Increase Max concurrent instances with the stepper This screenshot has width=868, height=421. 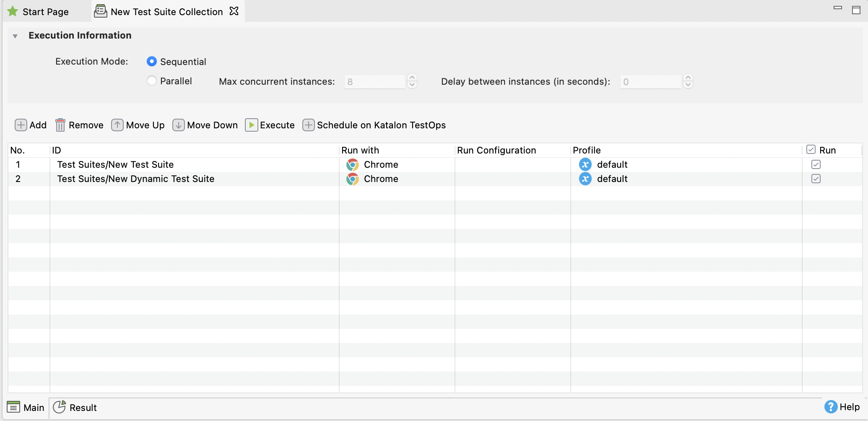[x=412, y=78]
